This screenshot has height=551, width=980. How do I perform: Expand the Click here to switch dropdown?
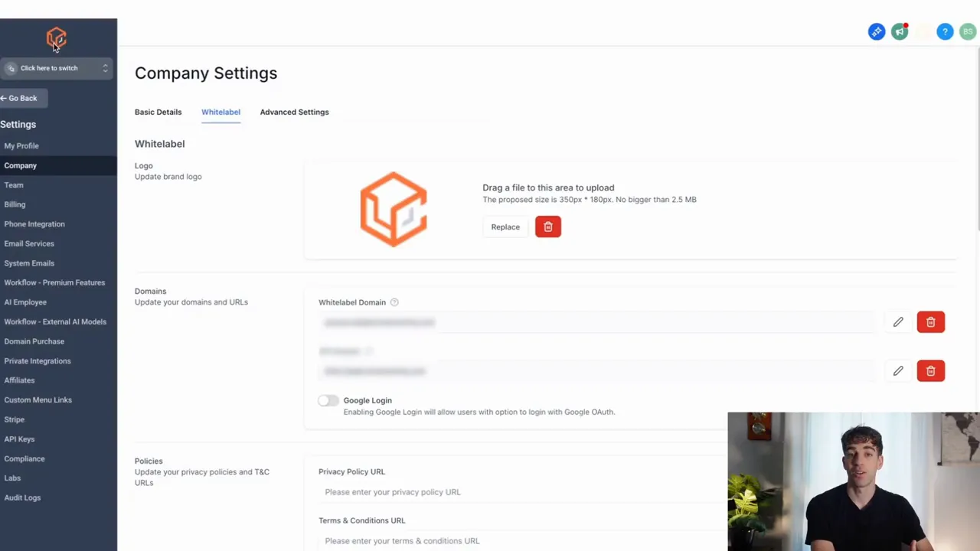57,68
